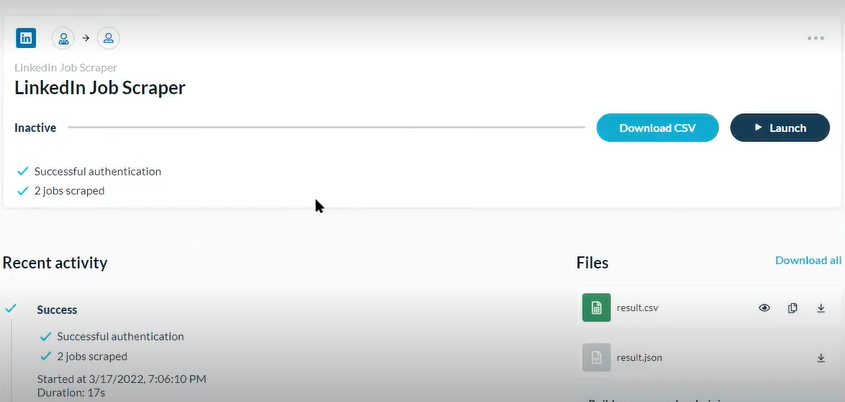
Task: Click the checkmark icon beside Success
Action: click(x=11, y=308)
